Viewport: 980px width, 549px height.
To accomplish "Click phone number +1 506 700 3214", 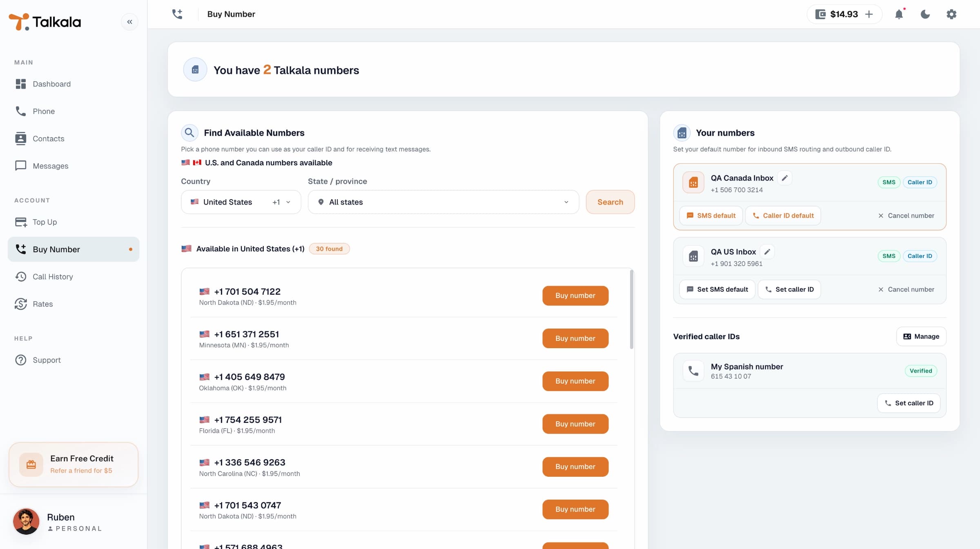I will tap(737, 190).
